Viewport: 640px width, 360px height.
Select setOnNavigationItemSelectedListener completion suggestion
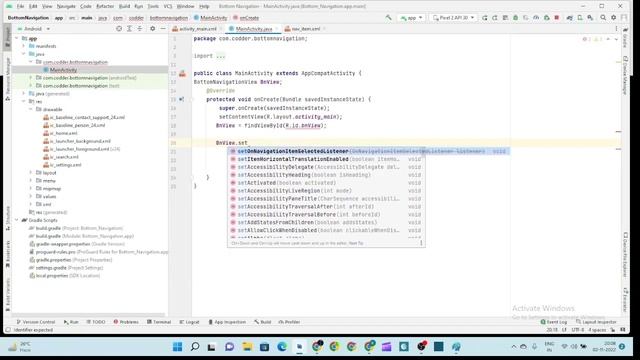(369, 151)
